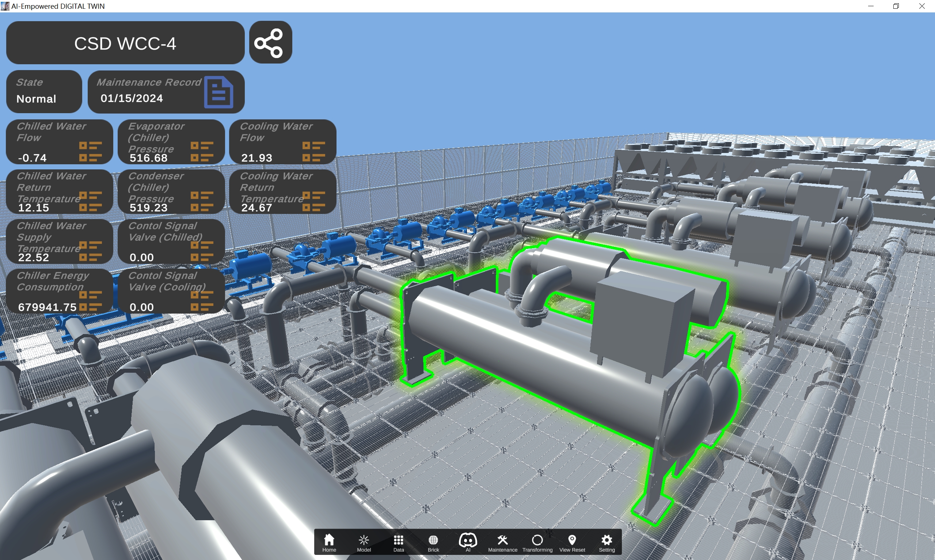Expand Evaporator (Chiller) Pressure detail list

(x=202, y=151)
